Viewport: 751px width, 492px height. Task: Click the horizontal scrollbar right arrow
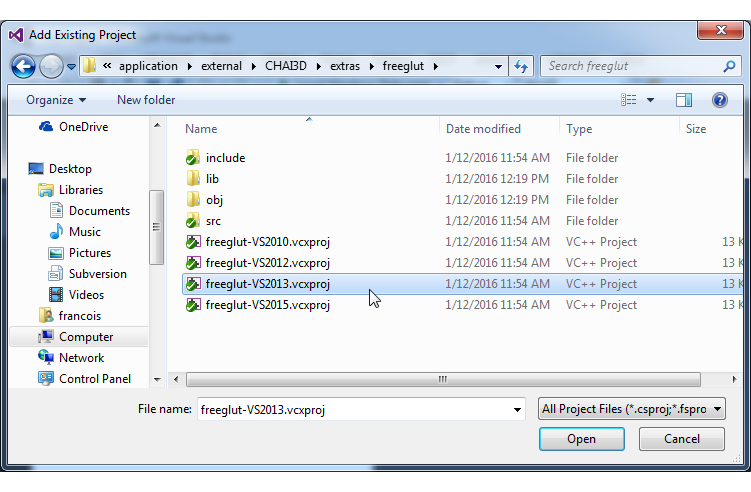(734, 379)
